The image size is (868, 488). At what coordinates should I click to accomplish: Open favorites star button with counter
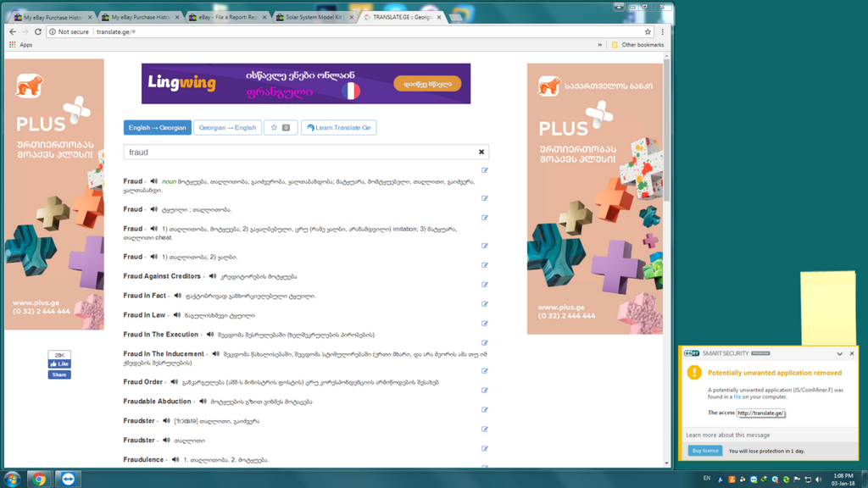pyautogui.click(x=280, y=127)
